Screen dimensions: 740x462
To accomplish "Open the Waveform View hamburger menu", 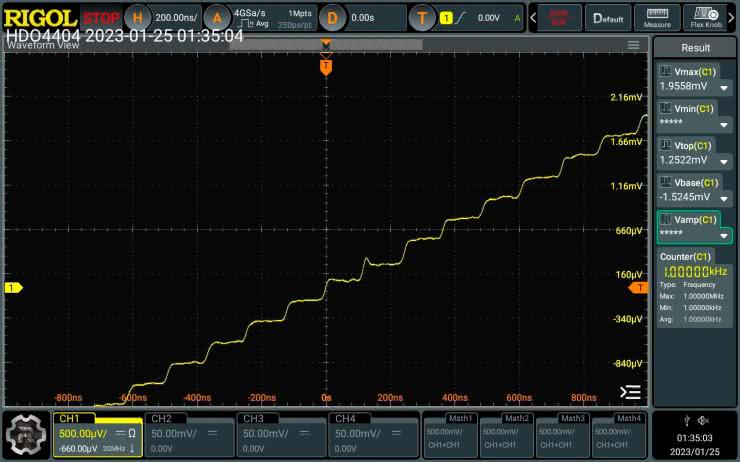I will coord(633,45).
